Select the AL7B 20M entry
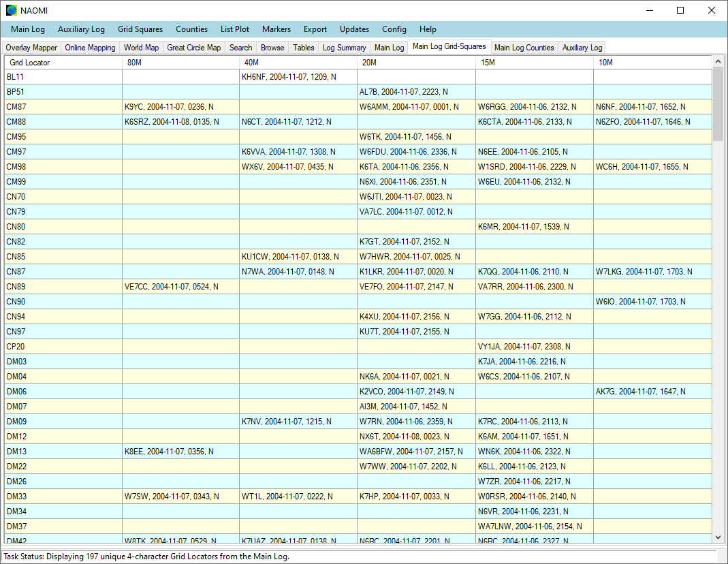This screenshot has width=728, height=564. pos(417,92)
